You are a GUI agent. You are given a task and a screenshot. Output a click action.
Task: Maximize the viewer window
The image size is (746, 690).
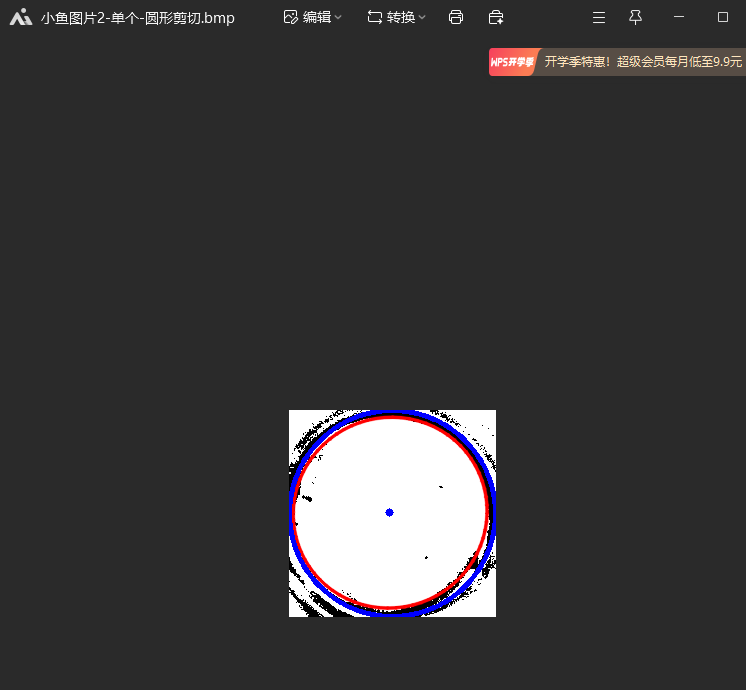[723, 17]
